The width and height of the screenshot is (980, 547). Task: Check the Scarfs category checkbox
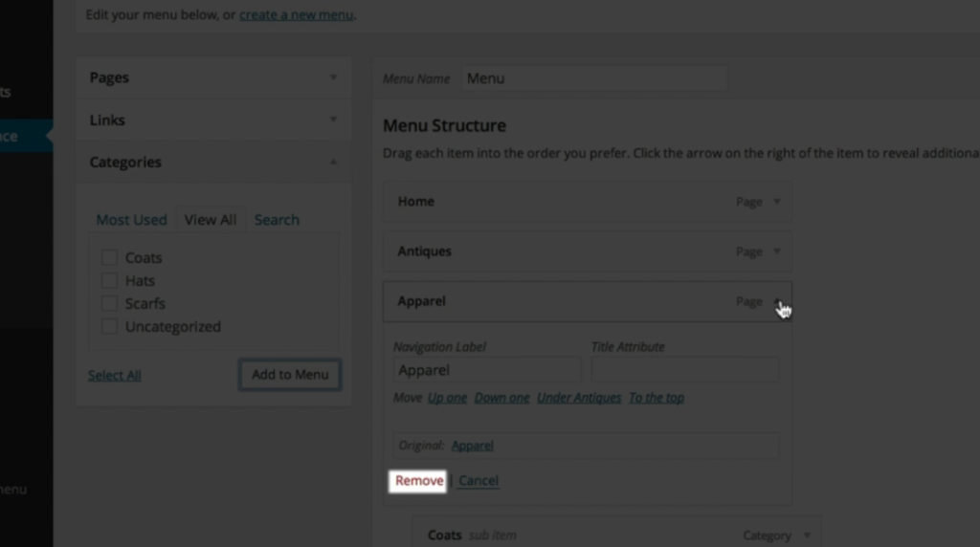109,303
